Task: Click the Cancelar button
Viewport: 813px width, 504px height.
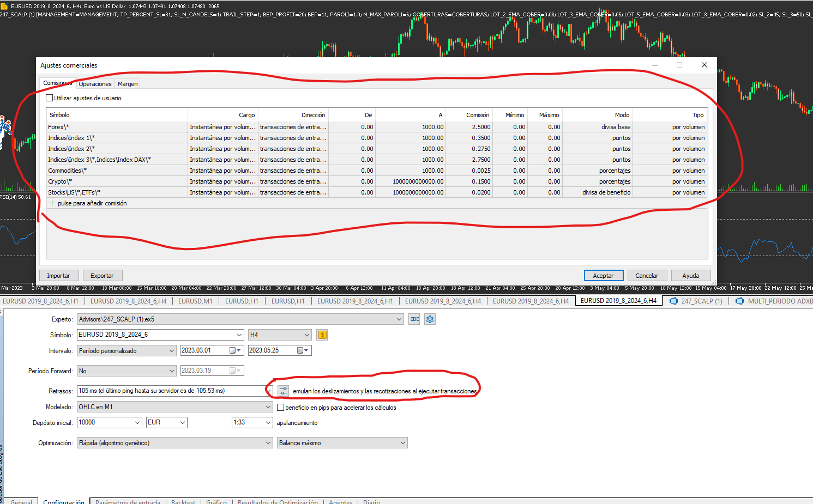Action: point(647,276)
